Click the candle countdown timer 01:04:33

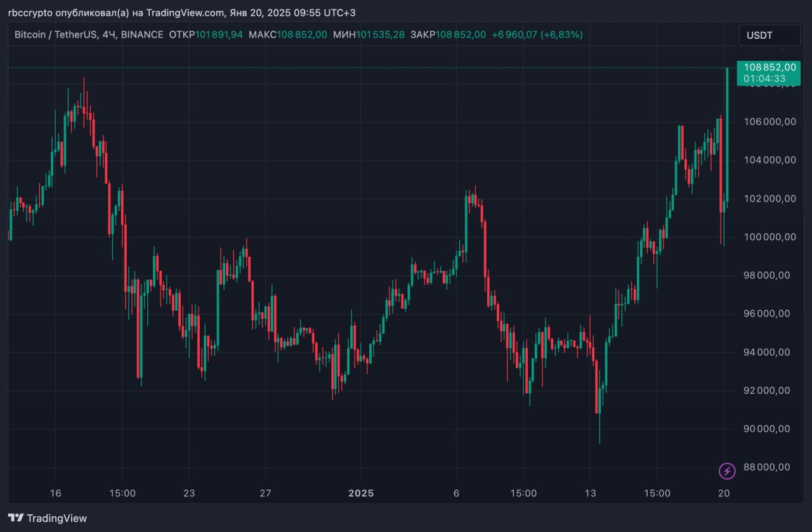tap(765, 79)
